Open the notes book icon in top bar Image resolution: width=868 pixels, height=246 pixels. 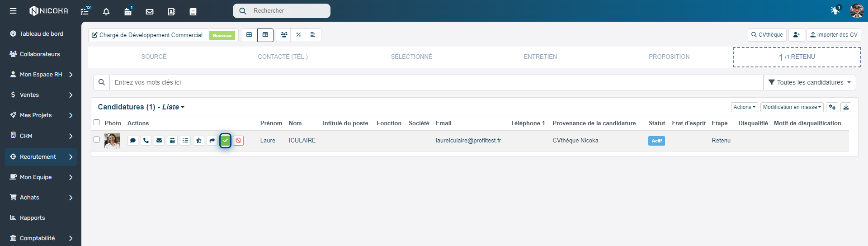[193, 12]
